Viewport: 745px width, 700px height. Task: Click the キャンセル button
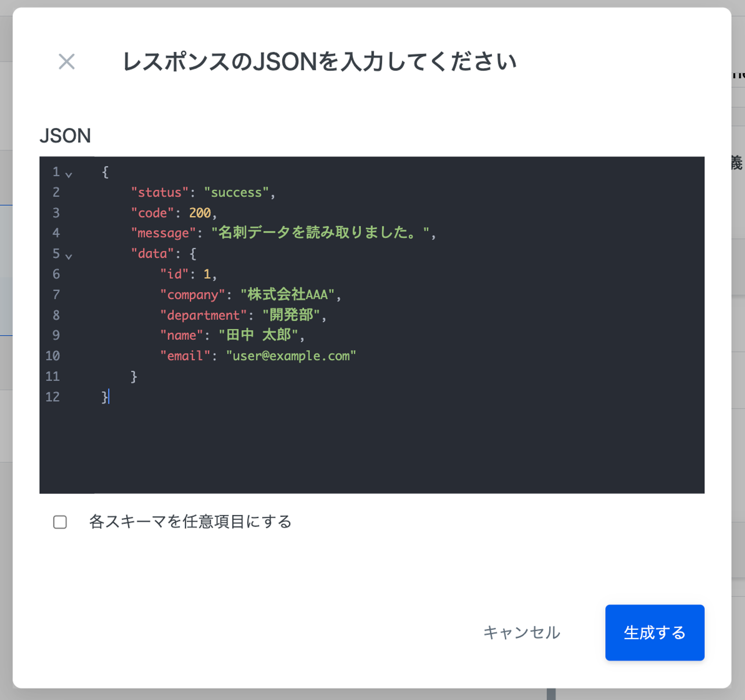pos(521,633)
